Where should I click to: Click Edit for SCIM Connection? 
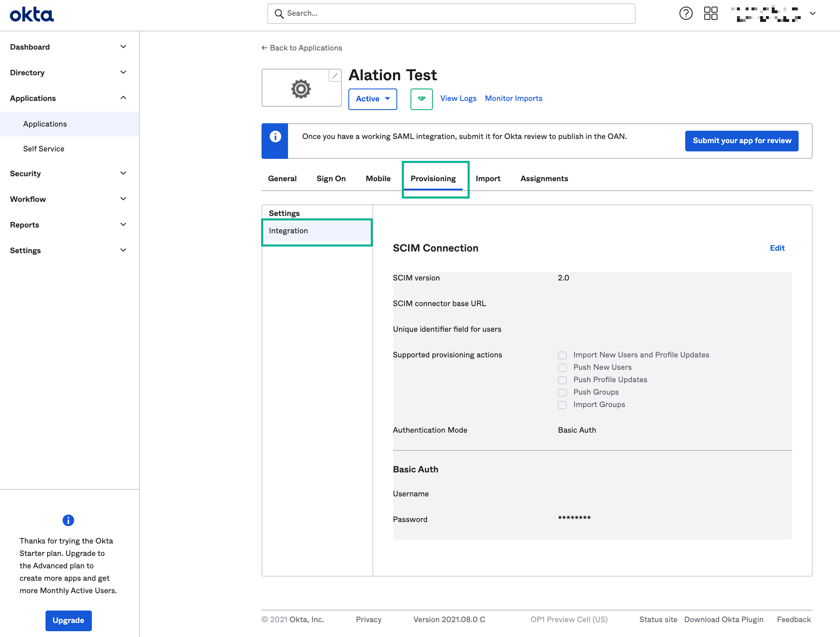point(777,248)
